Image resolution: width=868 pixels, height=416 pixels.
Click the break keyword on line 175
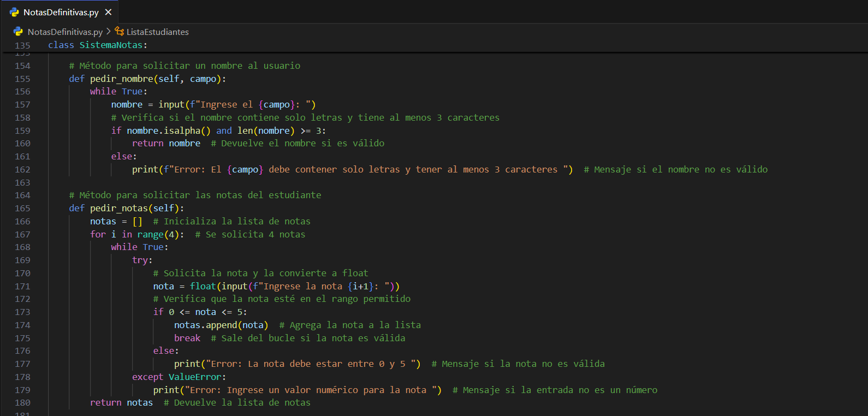(x=187, y=338)
